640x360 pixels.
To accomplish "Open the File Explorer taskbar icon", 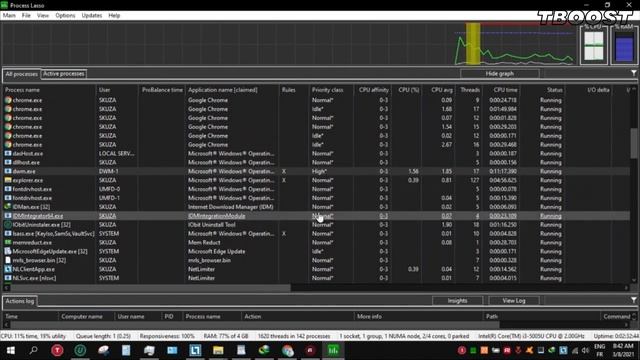I will pos(218,350).
